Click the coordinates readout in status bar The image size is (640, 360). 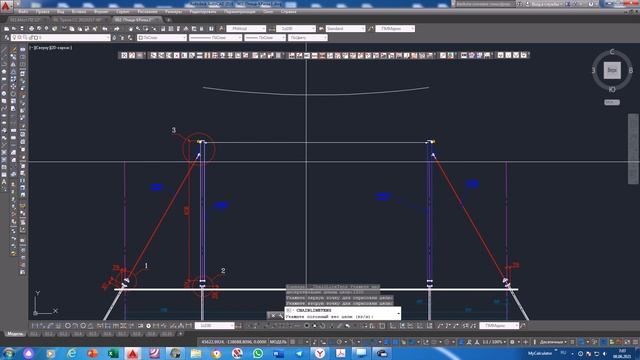[x=233, y=342]
